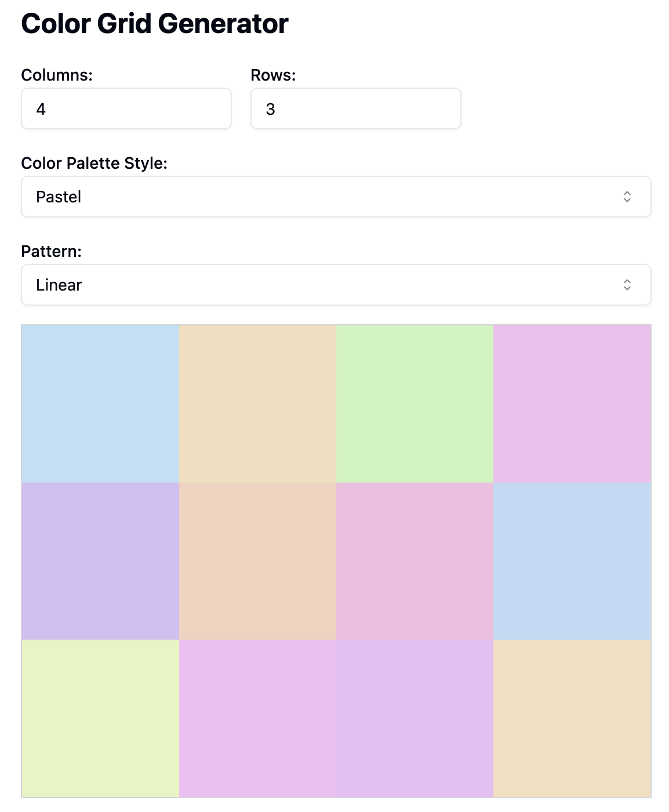Click the Rows number input field
669x812 pixels.
click(355, 109)
